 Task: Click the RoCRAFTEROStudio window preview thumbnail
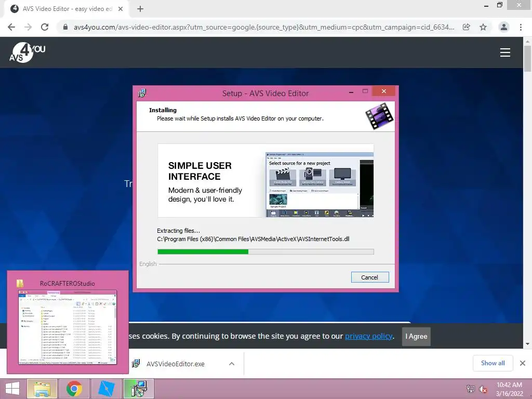pyautogui.click(x=68, y=327)
